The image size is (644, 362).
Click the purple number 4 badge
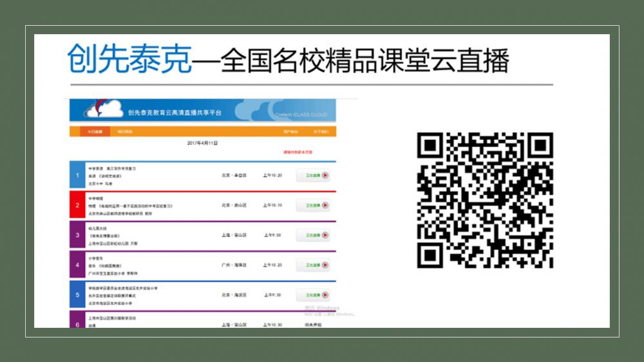[77, 265]
